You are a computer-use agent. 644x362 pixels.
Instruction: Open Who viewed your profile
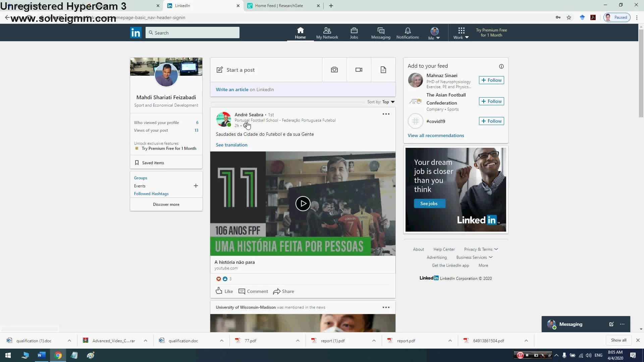pos(156,123)
